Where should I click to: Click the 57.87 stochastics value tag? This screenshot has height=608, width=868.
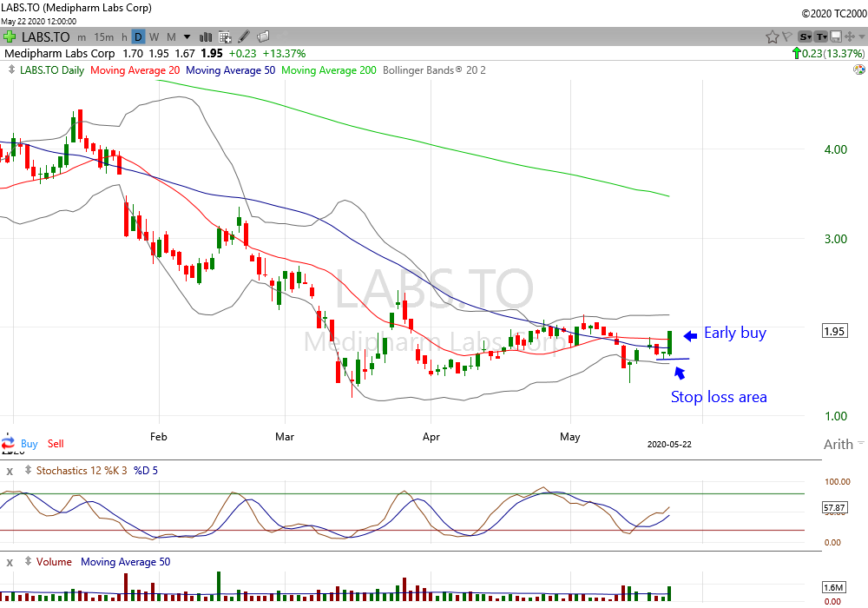click(834, 507)
